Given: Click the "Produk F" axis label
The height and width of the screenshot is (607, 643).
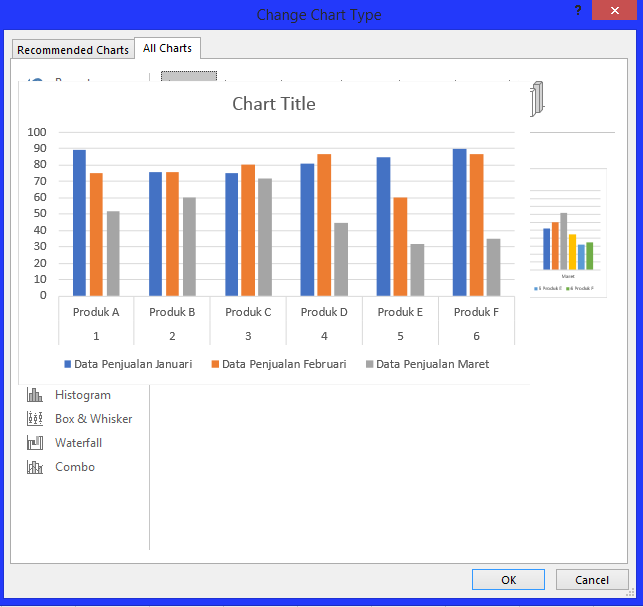Looking at the screenshot, I should tap(476, 312).
